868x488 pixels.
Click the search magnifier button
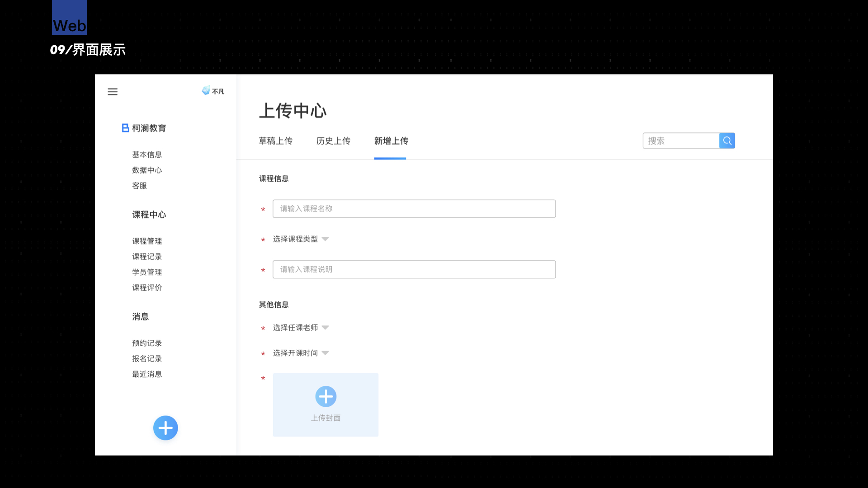point(727,141)
